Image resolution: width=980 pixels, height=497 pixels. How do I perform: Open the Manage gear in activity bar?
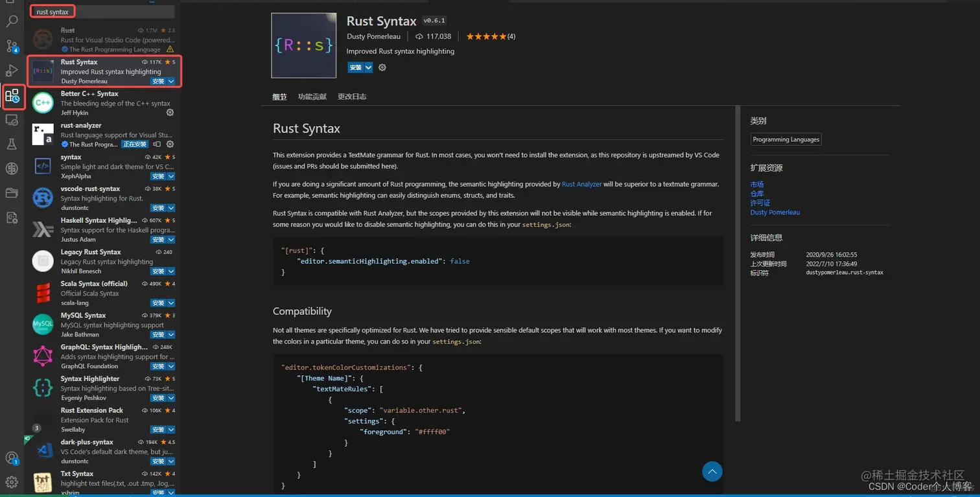tap(12, 482)
